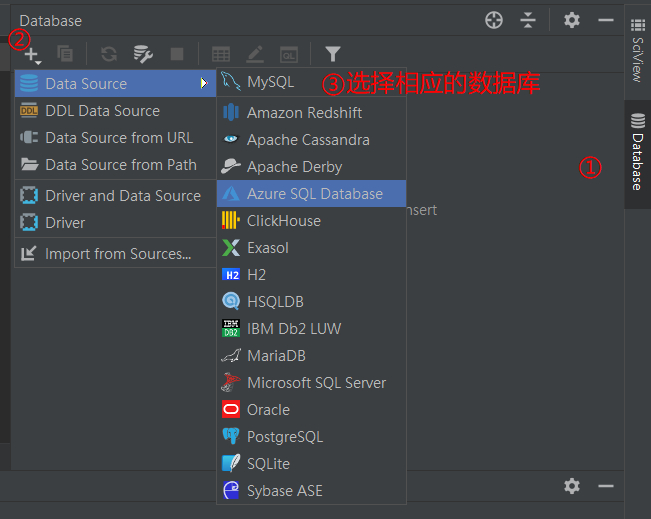Click Import from Sources...
This screenshot has height=519, width=651.
(x=115, y=254)
